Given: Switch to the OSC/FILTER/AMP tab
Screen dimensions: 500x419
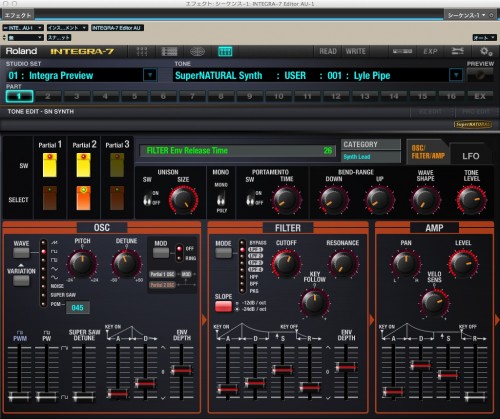Looking at the screenshot, I should click(428, 152).
